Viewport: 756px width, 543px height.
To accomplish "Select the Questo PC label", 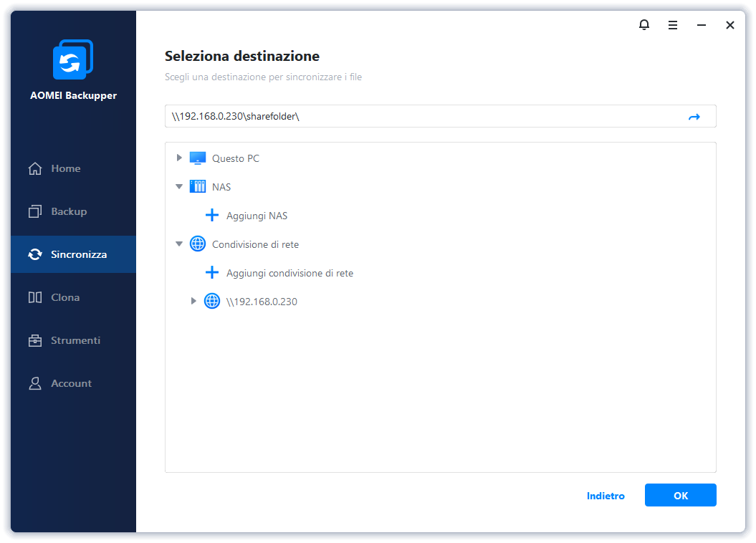I will point(236,158).
